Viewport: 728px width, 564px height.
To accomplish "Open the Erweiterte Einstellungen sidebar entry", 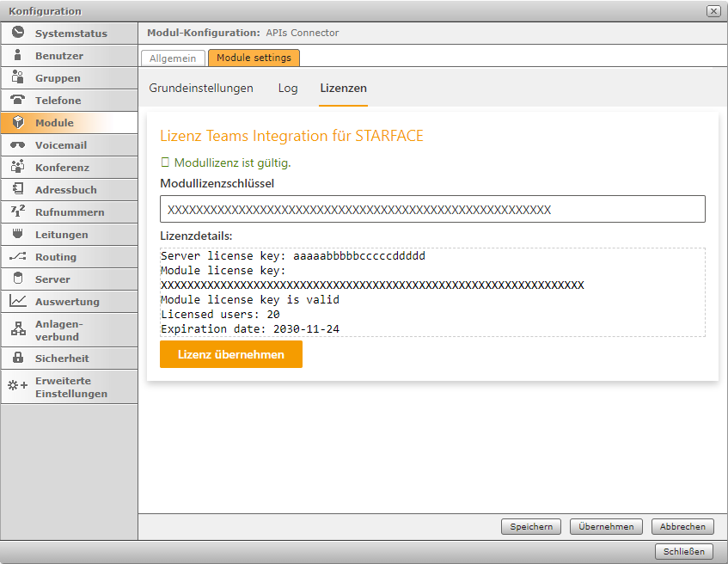I will (x=69, y=387).
